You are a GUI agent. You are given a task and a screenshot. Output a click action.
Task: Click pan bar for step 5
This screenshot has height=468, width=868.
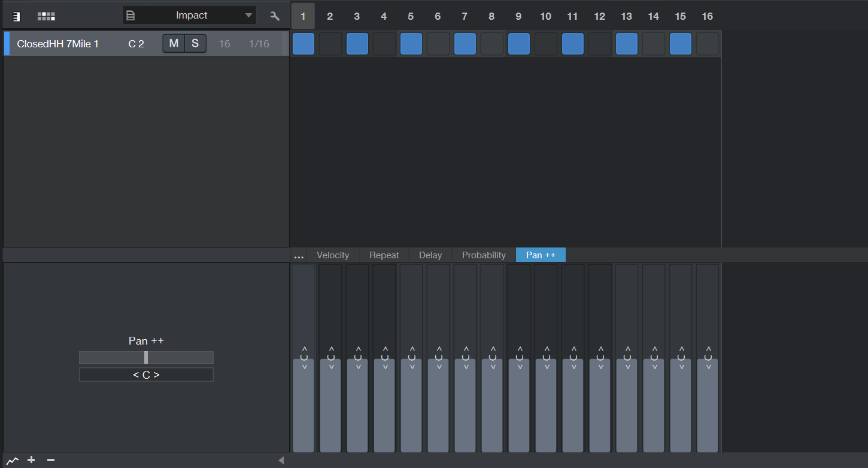(x=411, y=358)
